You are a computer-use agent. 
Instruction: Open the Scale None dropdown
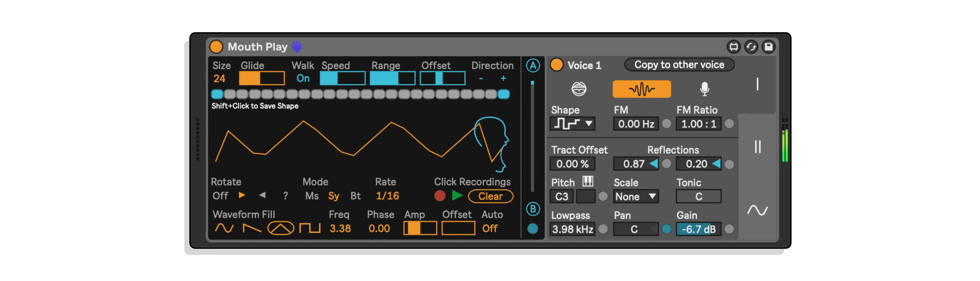click(x=636, y=197)
